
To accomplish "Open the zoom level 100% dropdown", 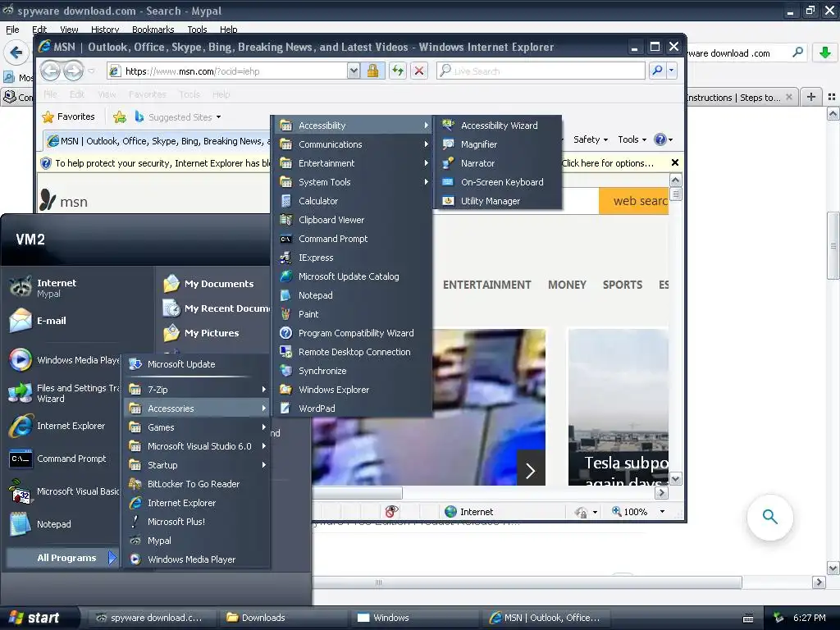I will pos(662,512).
